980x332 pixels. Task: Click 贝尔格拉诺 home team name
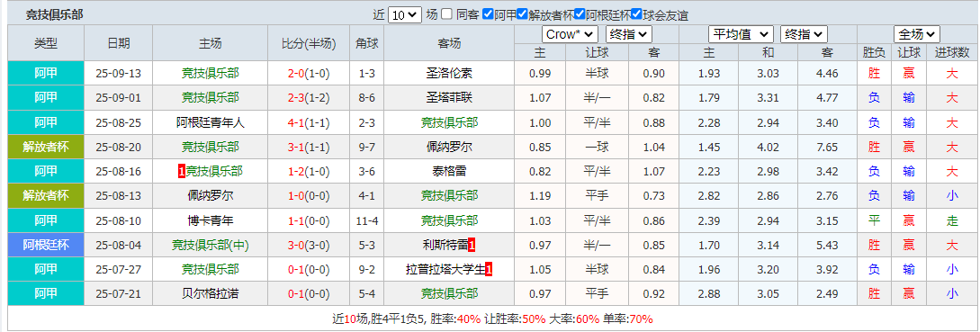(x=210, y=293)
